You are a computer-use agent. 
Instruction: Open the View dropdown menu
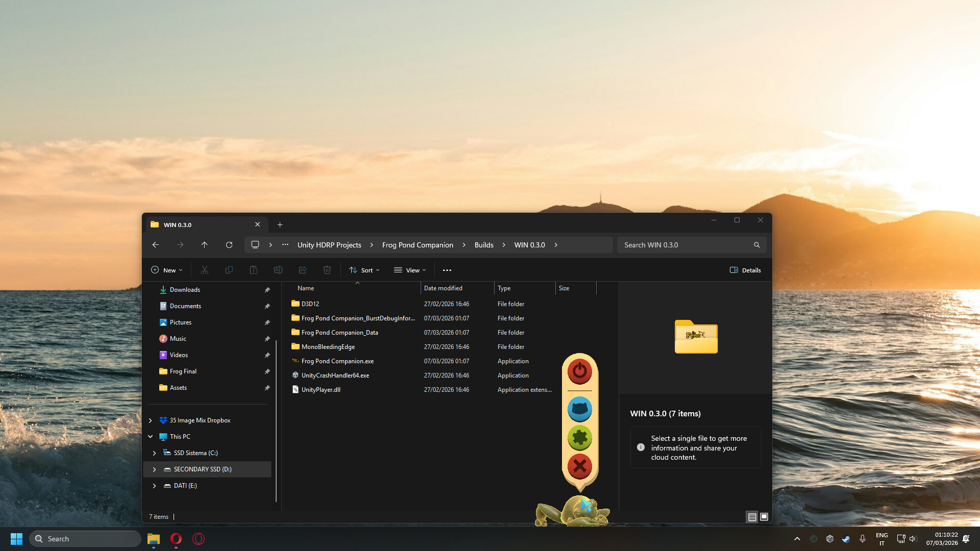click(410, 270)
